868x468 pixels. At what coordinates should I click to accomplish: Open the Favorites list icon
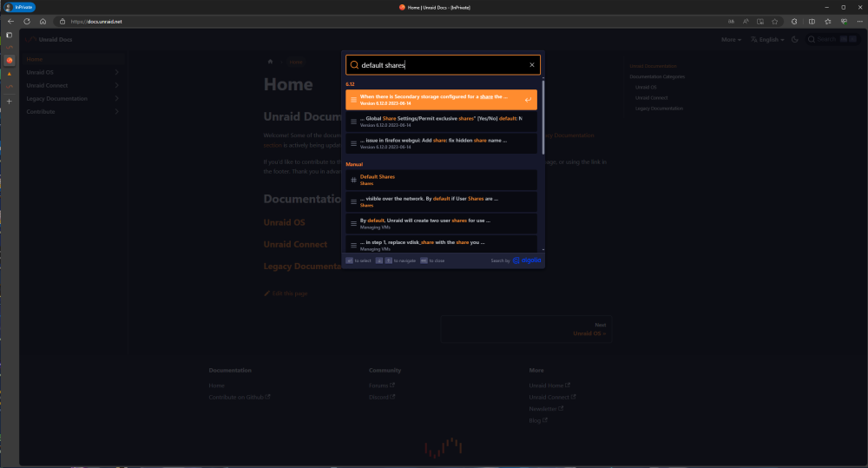[x=827, y=21]
